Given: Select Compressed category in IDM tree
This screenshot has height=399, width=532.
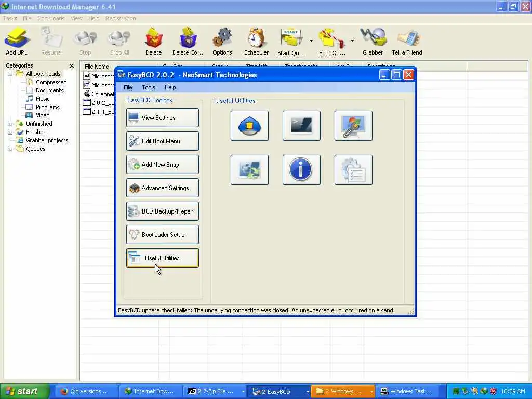Looking at the screenshot, I should (51, 82).
